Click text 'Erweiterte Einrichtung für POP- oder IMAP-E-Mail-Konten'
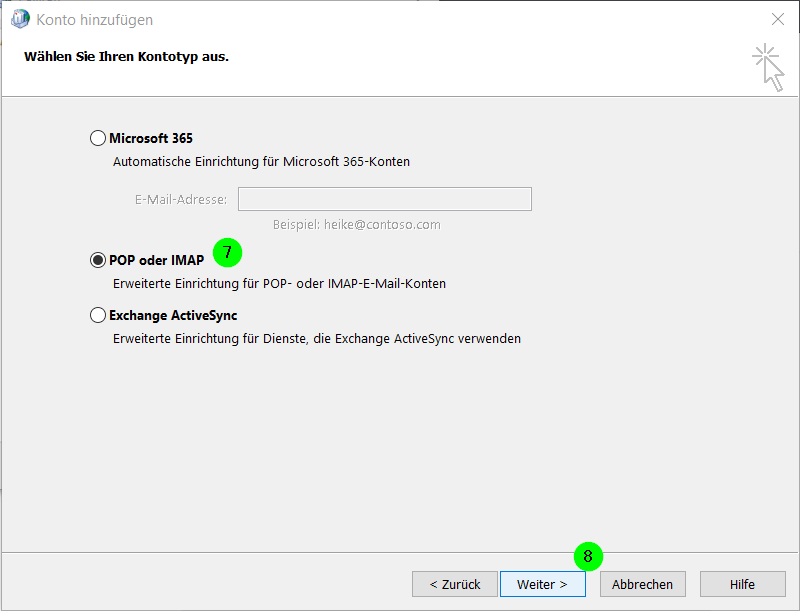Screen dimensions: 800x611 click(279, 284)
